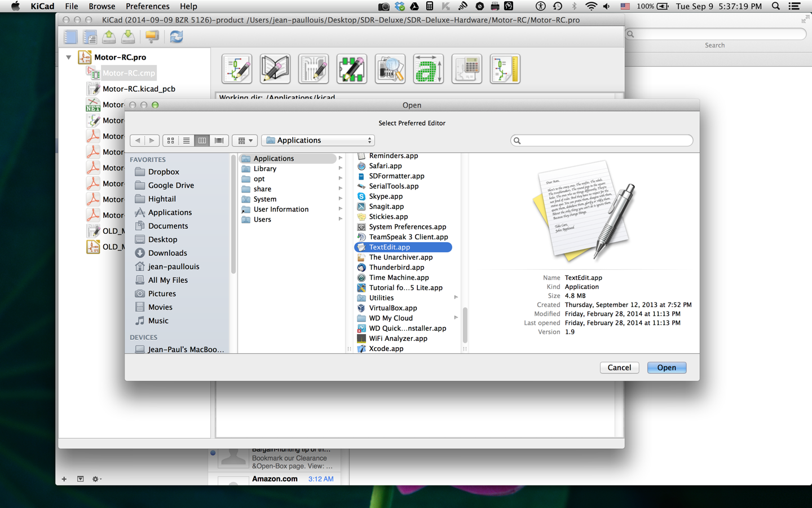This screenshot has height=508, width=812.
Task: Click the application list vertical scrollbar
Action: [465, 325]
